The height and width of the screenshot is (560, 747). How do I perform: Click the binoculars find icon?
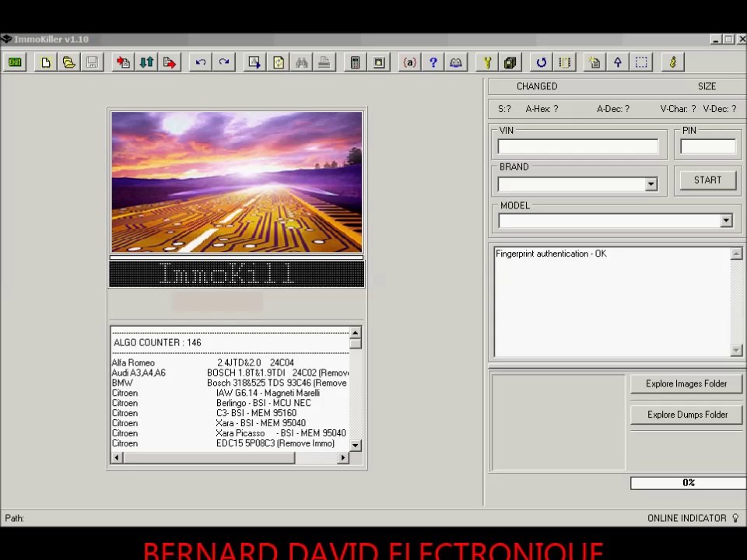coord(301,62)
